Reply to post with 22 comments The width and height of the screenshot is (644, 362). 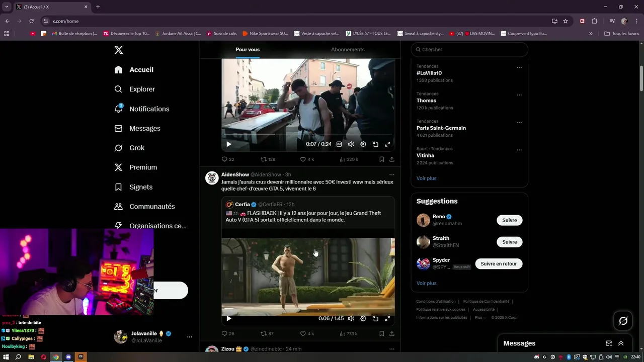228,159
